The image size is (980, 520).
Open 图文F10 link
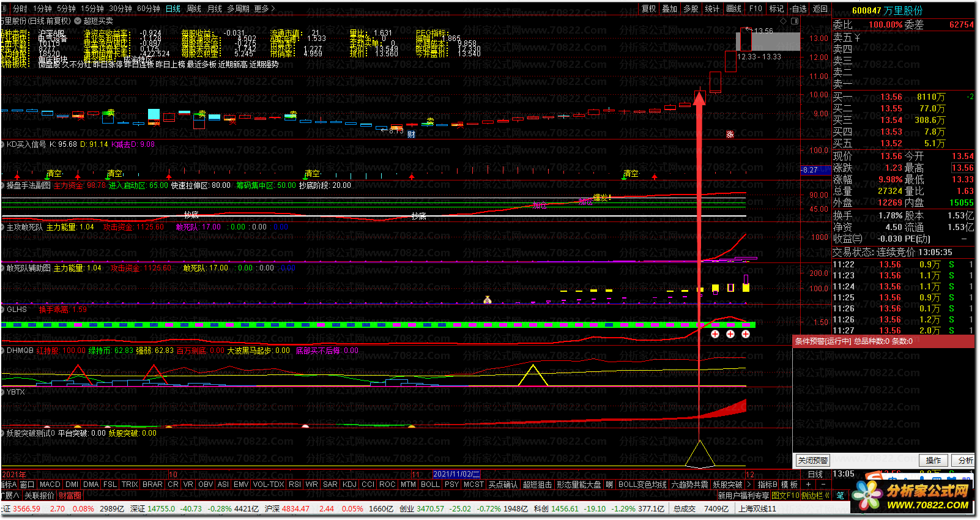785,495
